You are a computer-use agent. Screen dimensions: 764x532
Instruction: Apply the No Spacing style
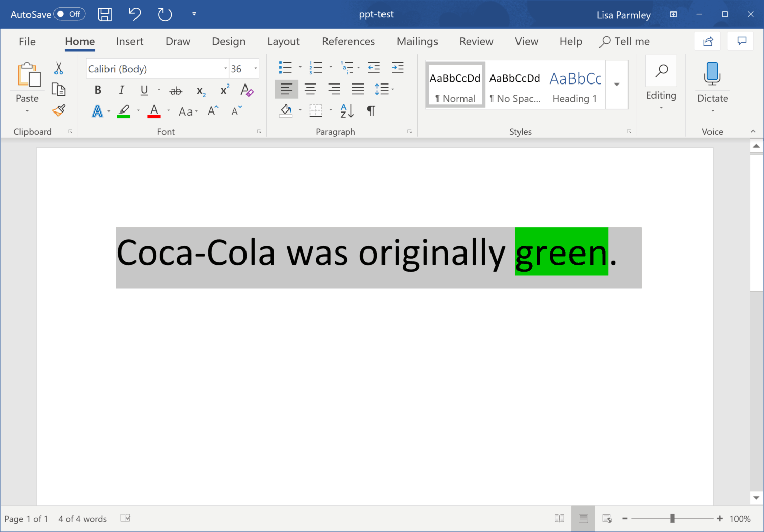tap(515, 85)
